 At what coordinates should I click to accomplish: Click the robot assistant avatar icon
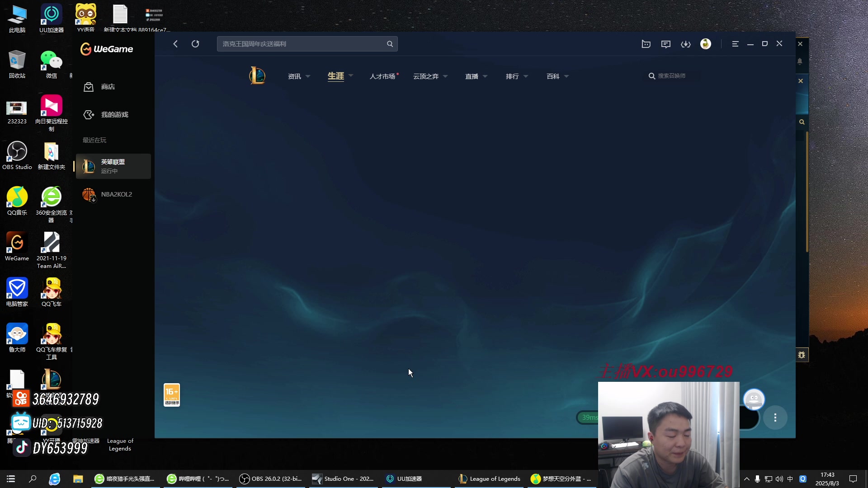[x=754, y=399]
